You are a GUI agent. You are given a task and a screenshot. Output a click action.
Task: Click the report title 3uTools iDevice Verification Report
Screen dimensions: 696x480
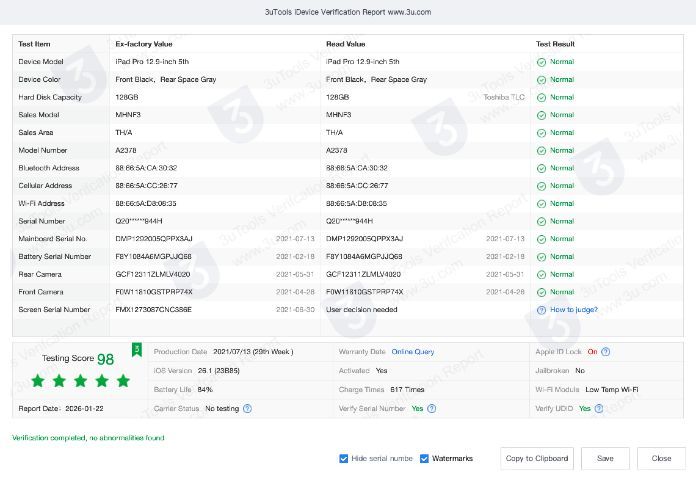pyautogui.click(x=348, y=12)
